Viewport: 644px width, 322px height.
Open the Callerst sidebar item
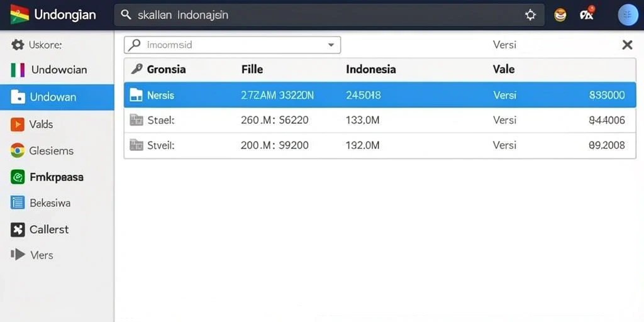coord(57,230)
